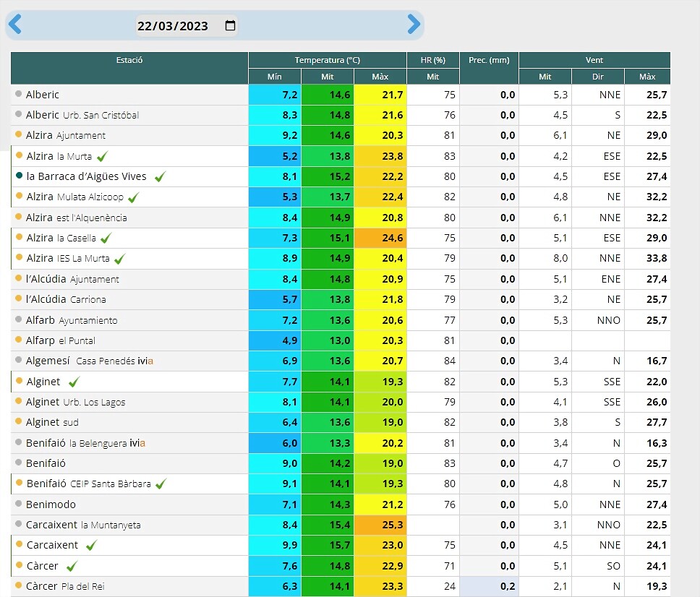
Task: Click mean wind 8,0 of Alzira IES La Murta
Action: pyautogui.click(x=545, y=258)
